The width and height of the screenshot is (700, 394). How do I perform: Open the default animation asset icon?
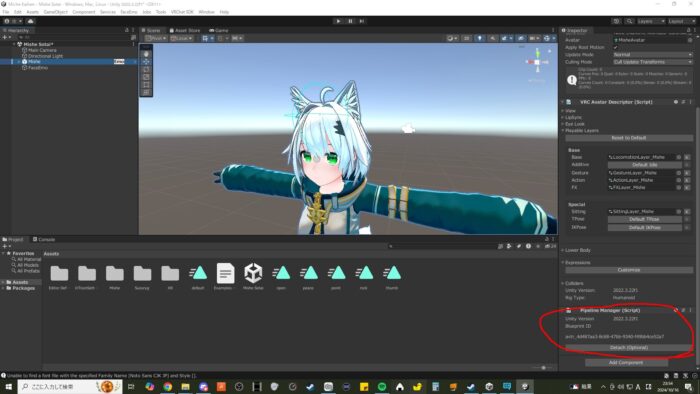(x=198, y=273)
